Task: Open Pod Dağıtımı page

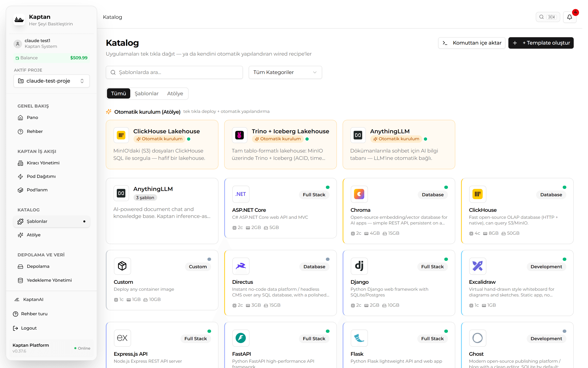Action: pyautogui.click(x=51, y=176)
